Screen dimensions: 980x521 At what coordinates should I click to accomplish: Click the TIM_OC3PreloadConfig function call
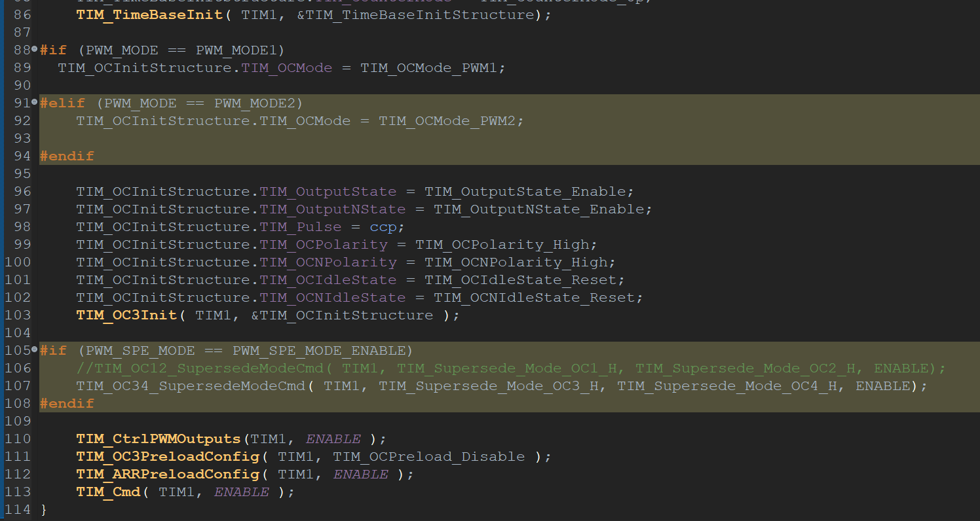coord(168,457)
